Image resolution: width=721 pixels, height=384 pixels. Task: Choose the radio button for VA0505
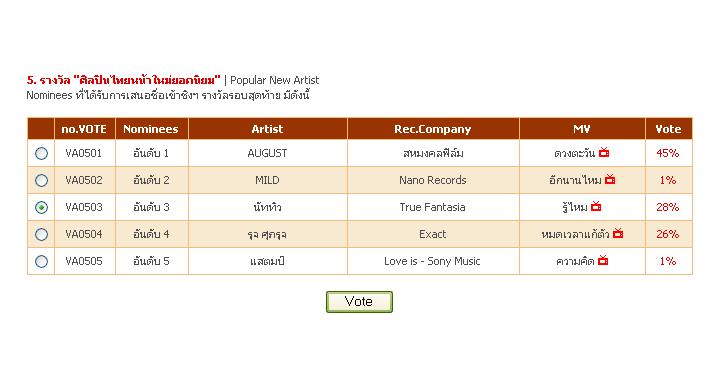coord(41,262)
